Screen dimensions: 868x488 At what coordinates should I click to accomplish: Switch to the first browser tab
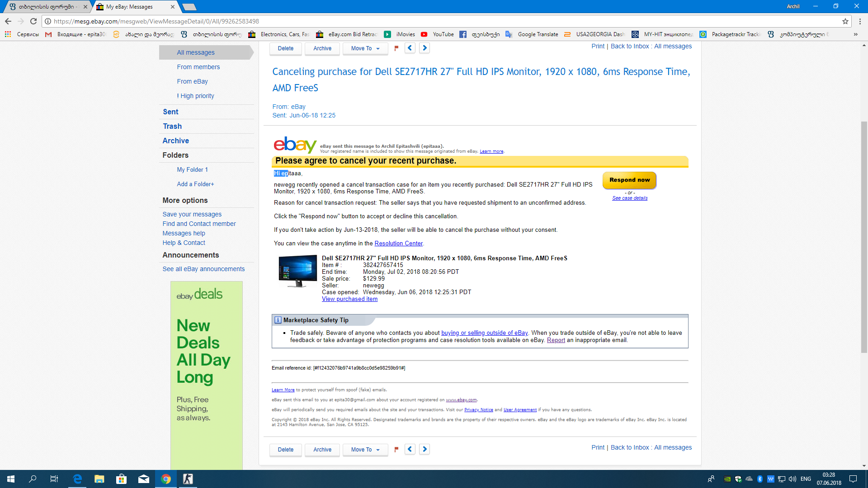point(47,7)
